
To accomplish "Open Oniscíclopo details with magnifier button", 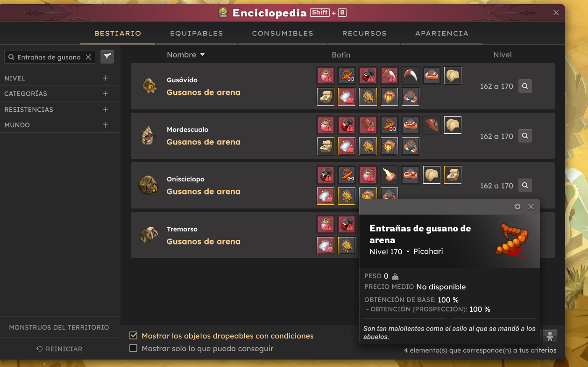I will (x=525, y=186).
